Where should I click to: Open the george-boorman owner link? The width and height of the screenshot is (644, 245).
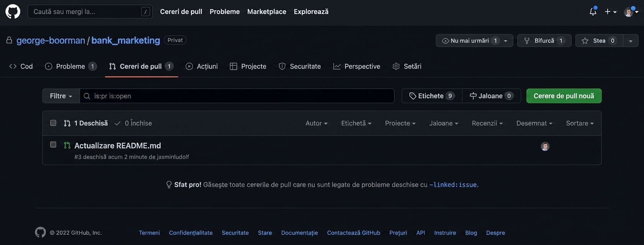pyautogui.click(x=51, y=40)
